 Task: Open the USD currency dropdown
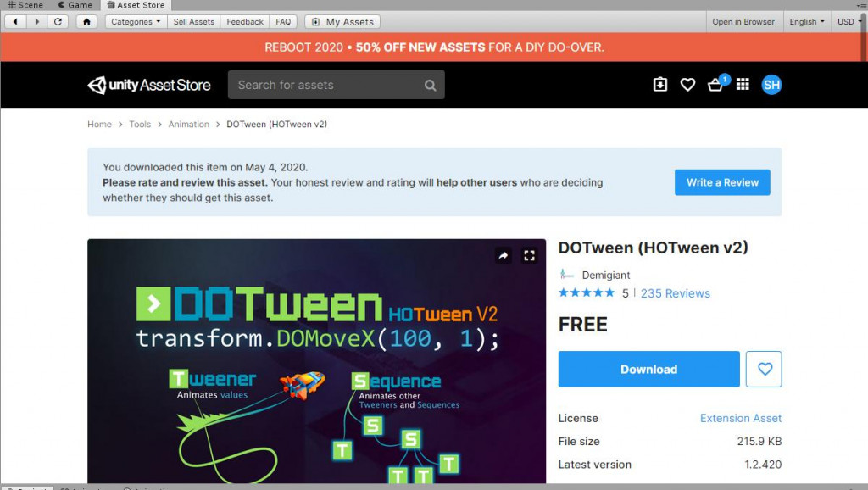pos(849,21)
